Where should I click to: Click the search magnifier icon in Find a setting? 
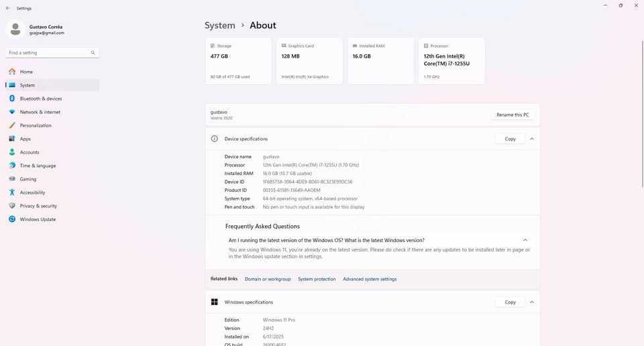point(93,52)
